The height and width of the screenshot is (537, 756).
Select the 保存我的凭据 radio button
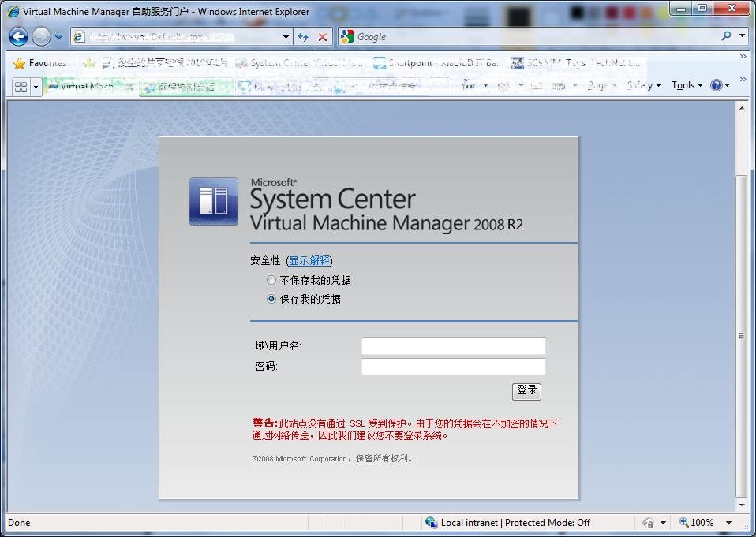click(x=271, y=299)
